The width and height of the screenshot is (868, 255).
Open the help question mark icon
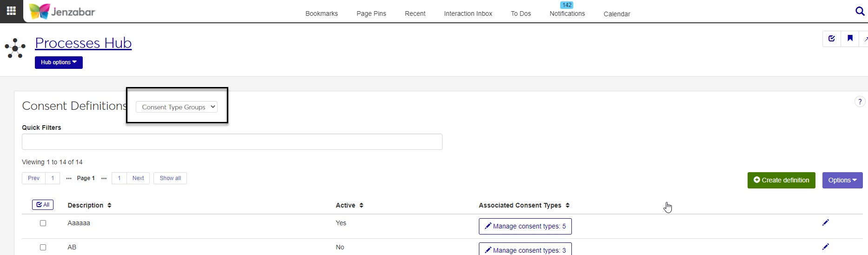[x=860, y=101]
